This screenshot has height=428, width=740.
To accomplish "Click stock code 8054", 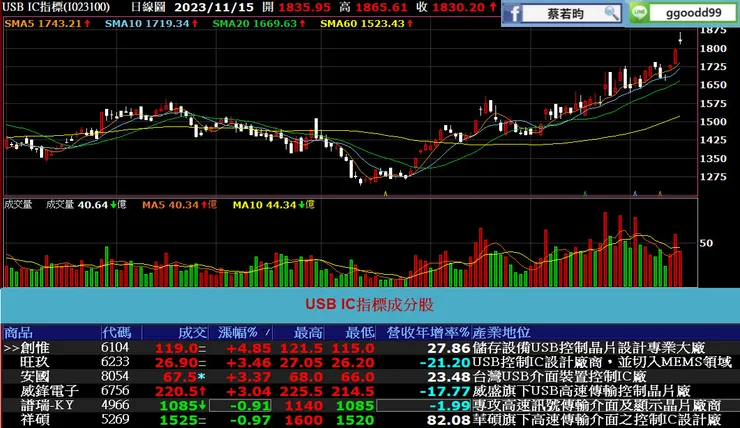I will click(x=115, y=376).
